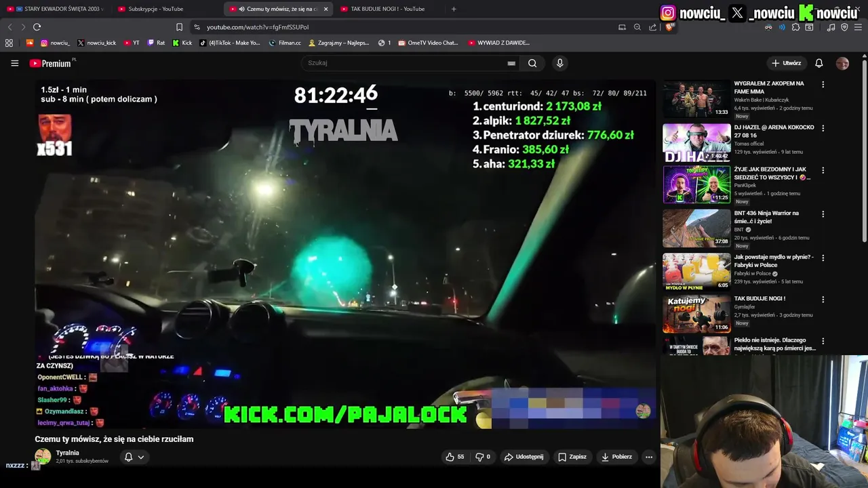Screen dimensions: 868x488
Task: Open the notifications bell in header
Action: pos(819,63)
